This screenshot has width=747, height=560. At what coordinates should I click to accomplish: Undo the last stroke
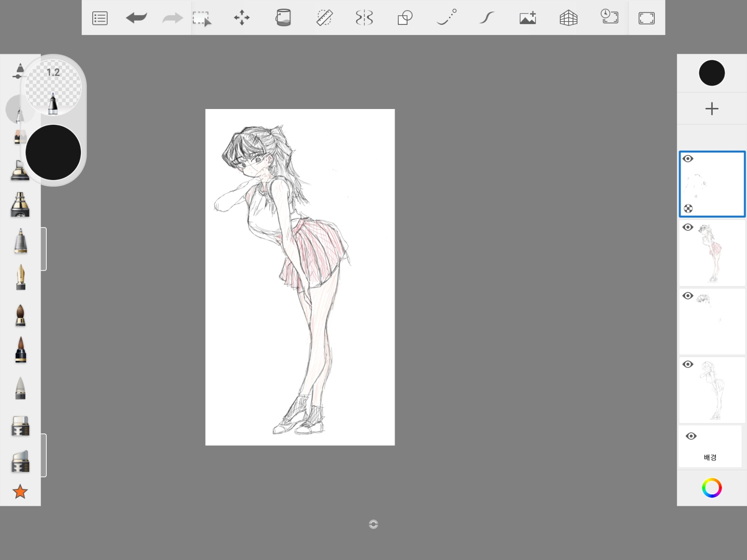(136, 18)
